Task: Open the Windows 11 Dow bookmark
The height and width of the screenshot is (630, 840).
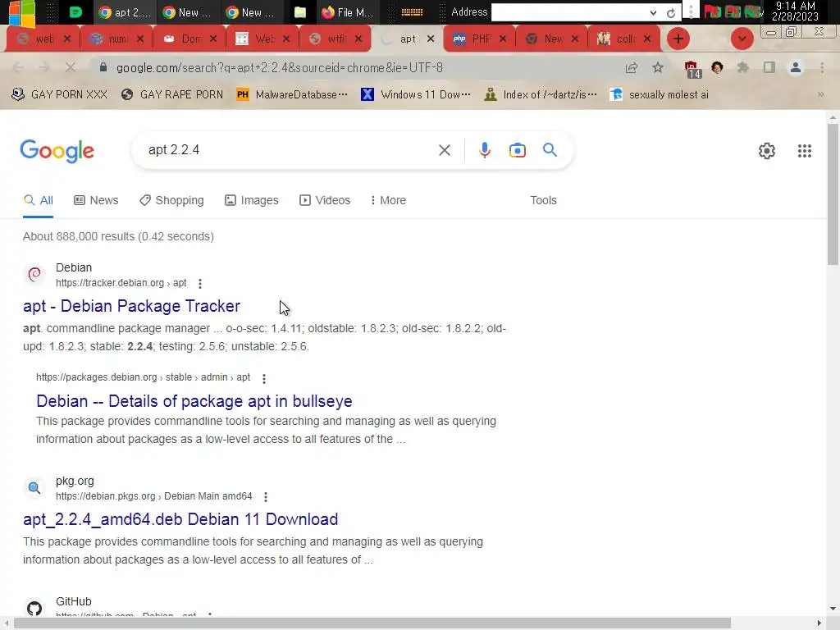Action: 416,94
